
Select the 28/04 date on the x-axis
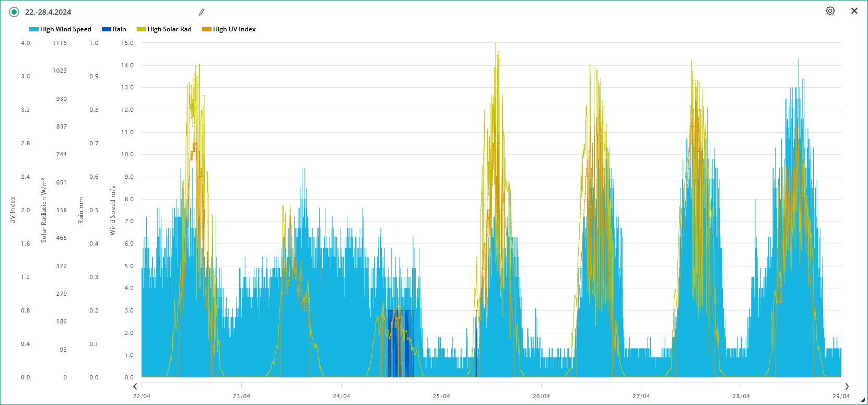point(741,396)
